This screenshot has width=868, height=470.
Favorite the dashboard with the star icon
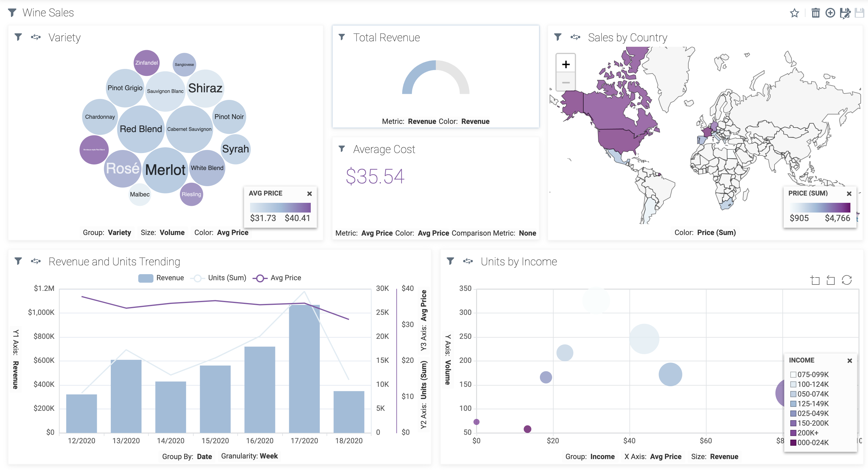794,13
